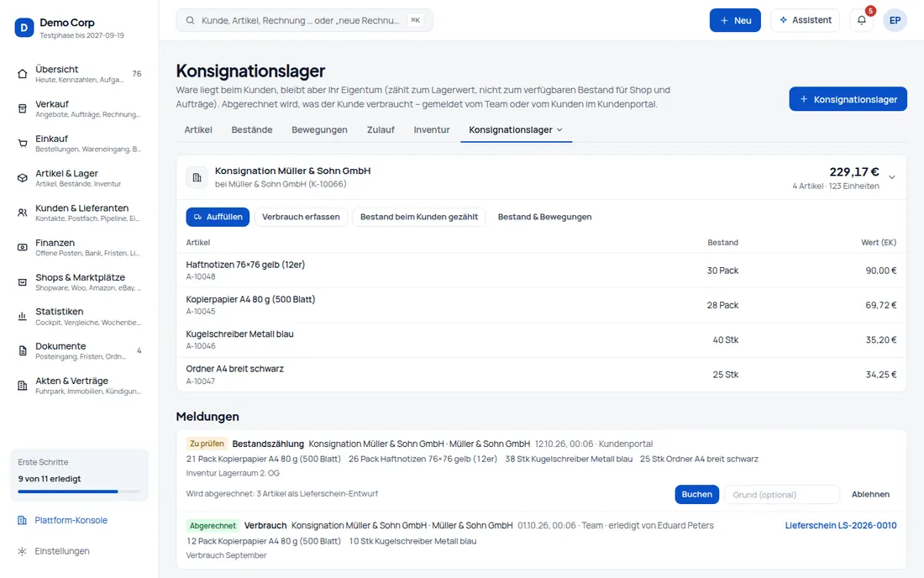The image size is (924, 578).
Task: Select the Haftnotizen 76×76 gelb row
Action: click(x=541, y=271)
